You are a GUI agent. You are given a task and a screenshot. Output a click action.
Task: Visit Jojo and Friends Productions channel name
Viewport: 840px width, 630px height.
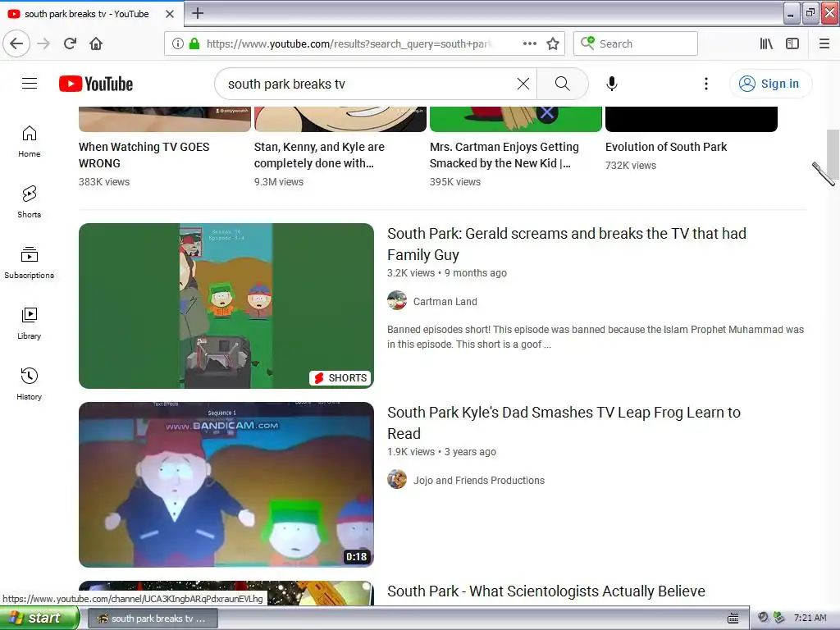[x=478, y=481]
